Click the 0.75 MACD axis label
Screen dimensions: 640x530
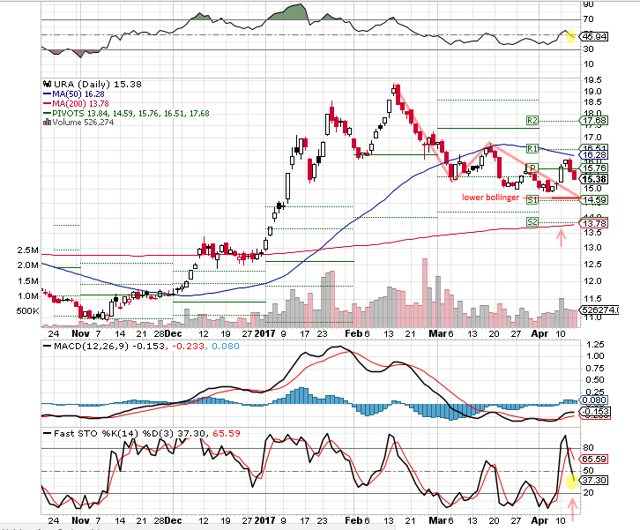pos(595,368)
